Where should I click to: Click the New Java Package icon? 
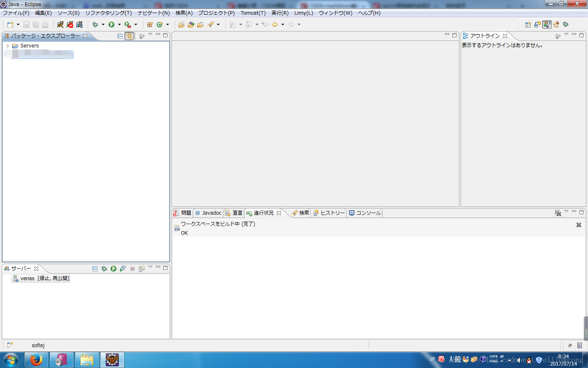pyautogui.click(x=150, y=25)
